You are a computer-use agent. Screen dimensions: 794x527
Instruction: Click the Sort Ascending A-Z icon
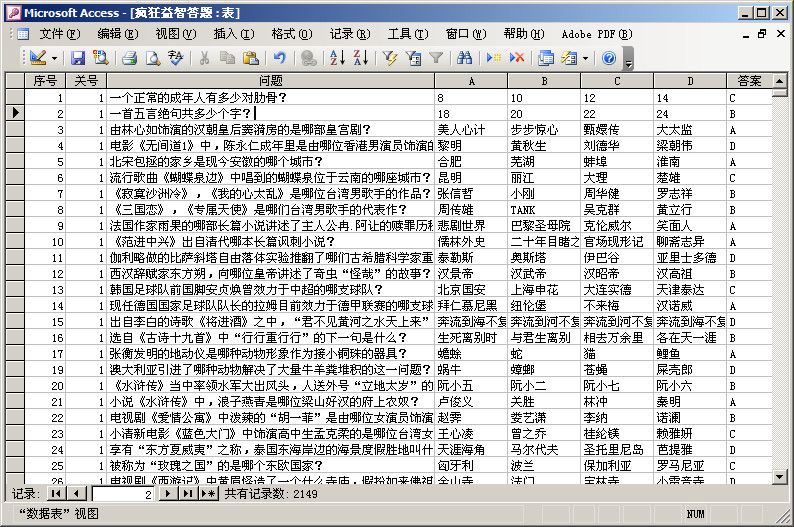click(x=337, y=58)
